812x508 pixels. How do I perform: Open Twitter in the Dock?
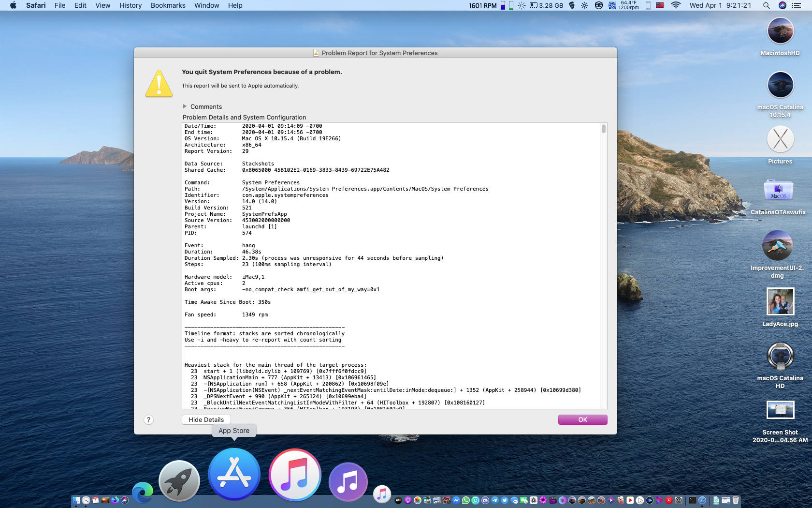(x=505, y=500)
